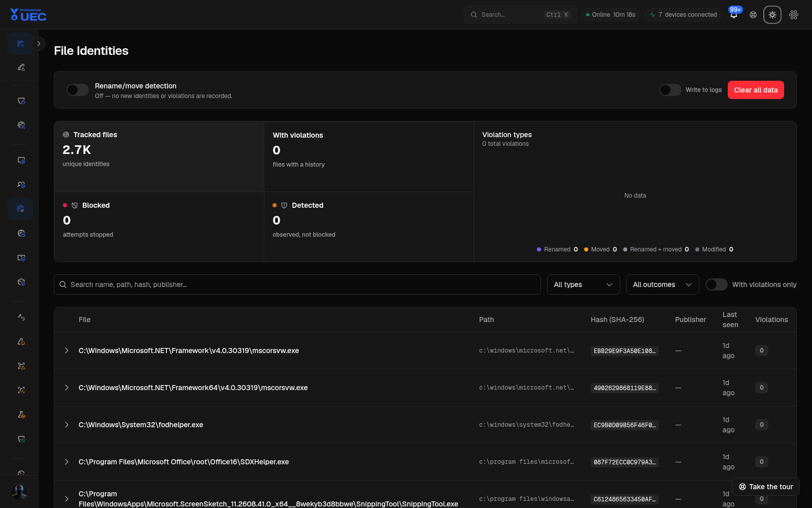Click the lifebuoy help icon in header
Screen dimensions: 812x508
point(753,15)
